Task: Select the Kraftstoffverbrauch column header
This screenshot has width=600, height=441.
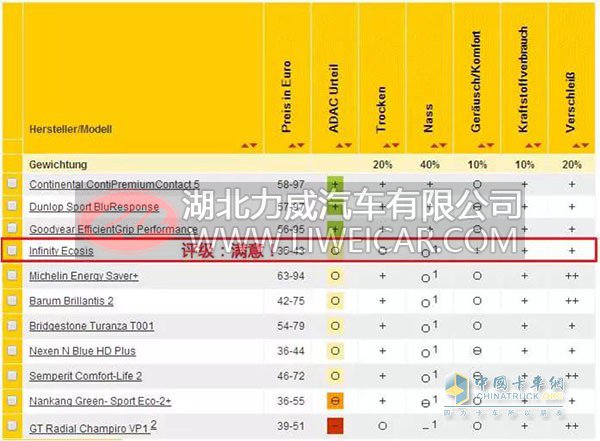Action: point(523,80)
